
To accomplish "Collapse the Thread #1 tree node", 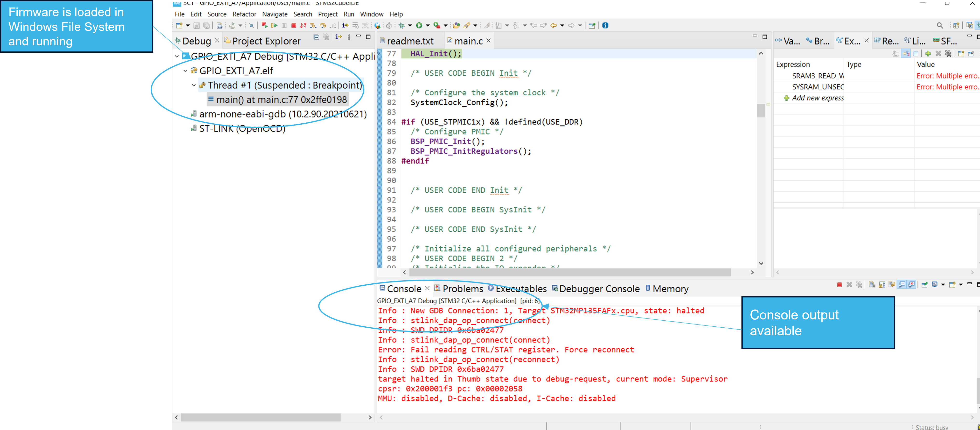I will coord(194,85).
